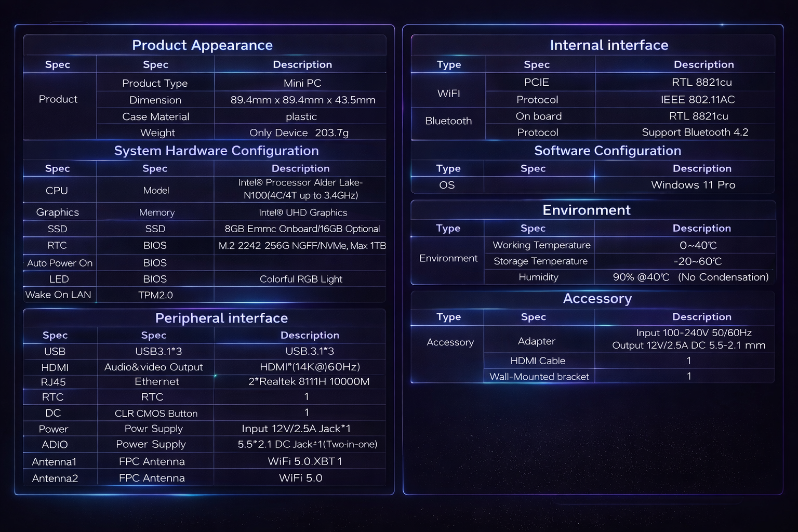The width and height of the screenshot is (798, 532).
Task: Select the 89.4mm dimension value cell
Action: (x=302, y=100)
